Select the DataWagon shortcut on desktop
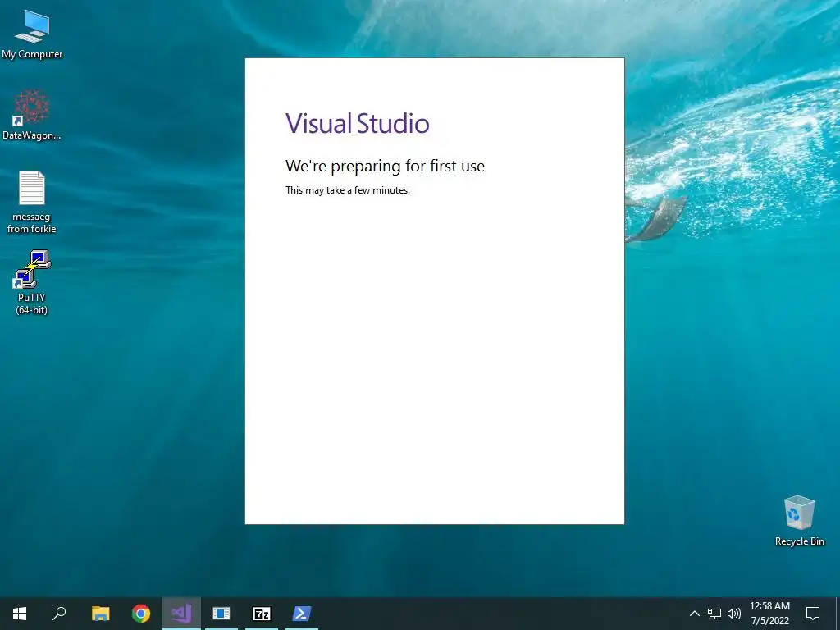840x630 pixels. pos(32,115)
